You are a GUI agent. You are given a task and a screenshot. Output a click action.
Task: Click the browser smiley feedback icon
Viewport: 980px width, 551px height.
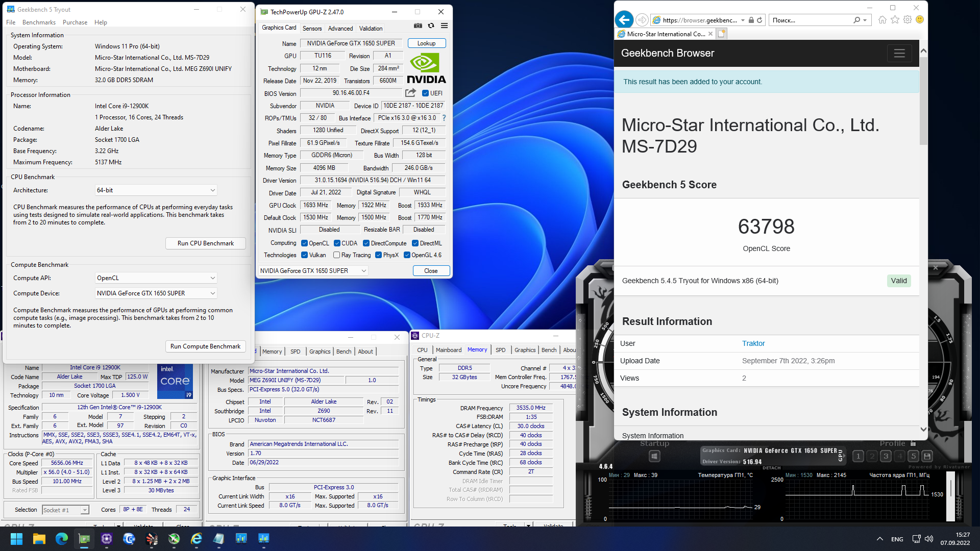[x=920, y=20]
